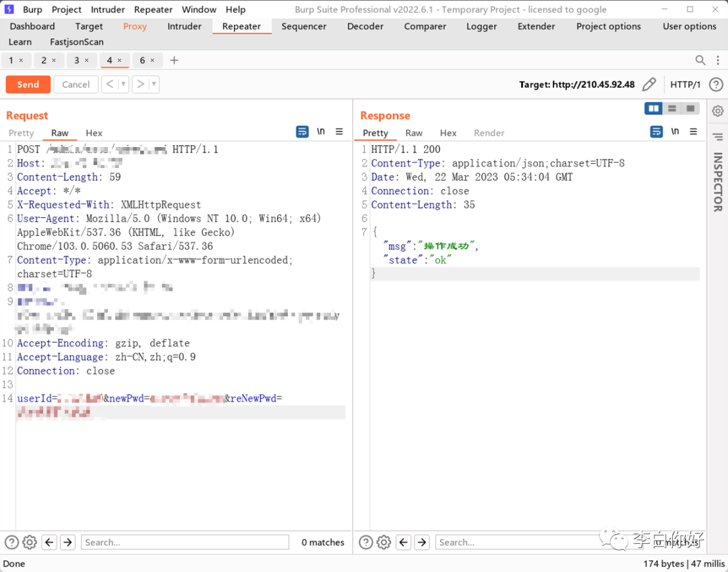The image size is (728, 572).
Task: Click HTTP/1 protocol selector
Action: click(x=686, y=84)
